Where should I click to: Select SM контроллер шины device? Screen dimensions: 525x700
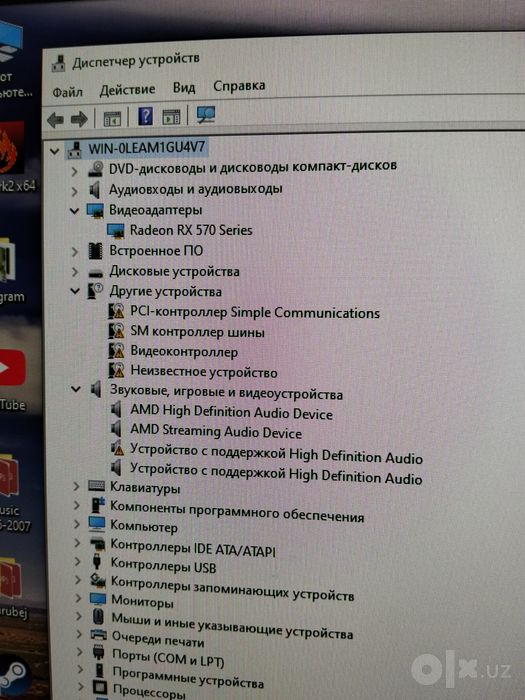tap(197, 332)
